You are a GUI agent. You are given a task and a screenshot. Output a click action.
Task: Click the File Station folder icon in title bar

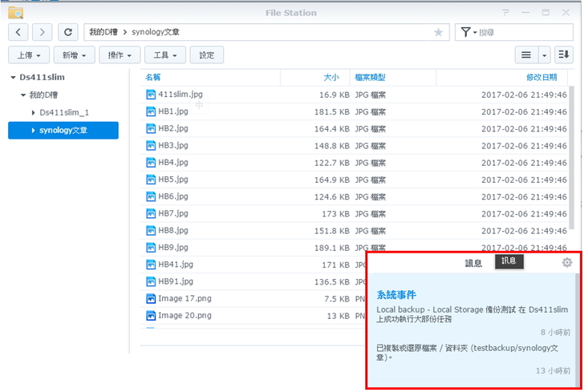[16, 13]
